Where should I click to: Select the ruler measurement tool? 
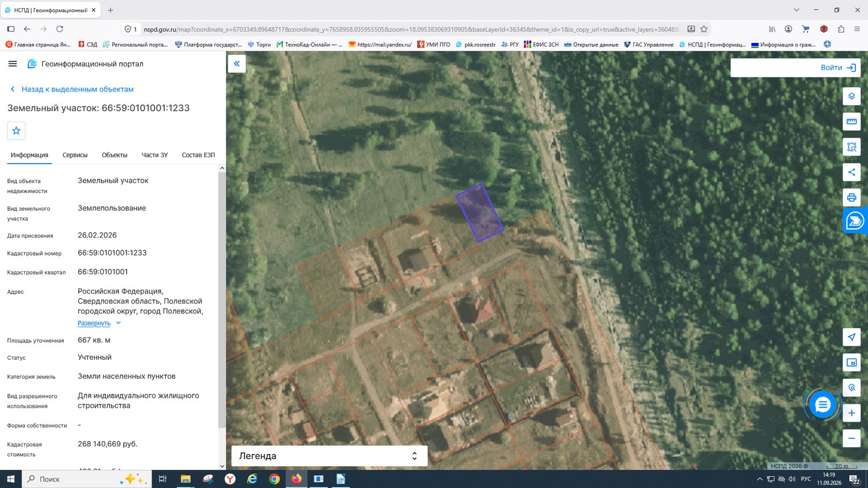point(851,121)
